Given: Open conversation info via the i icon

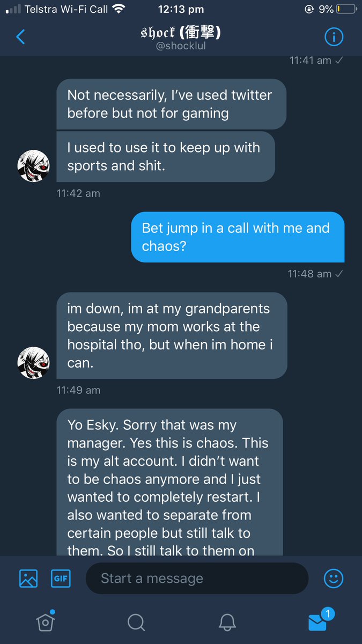Looking at the screenshot, I should coord(334,36).
